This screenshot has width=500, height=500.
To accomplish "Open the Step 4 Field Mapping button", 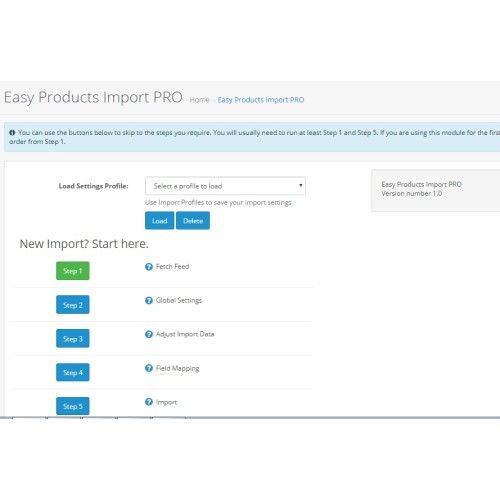I will pos(73,372).
